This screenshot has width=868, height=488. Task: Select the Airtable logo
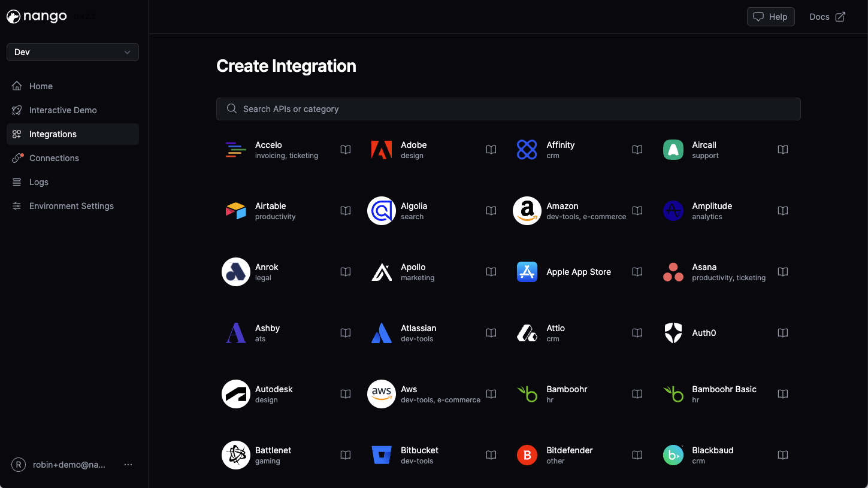pyautogui.click(x=235, y=211)
